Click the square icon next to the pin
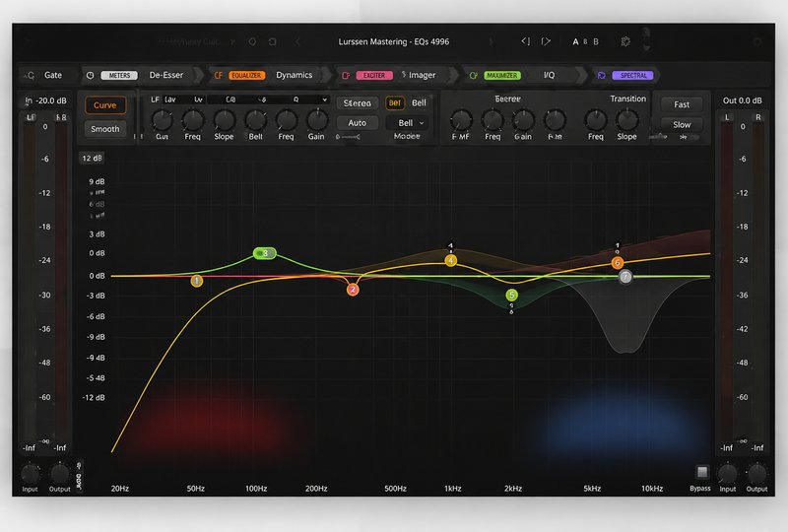788x532 pixels. 273,41
